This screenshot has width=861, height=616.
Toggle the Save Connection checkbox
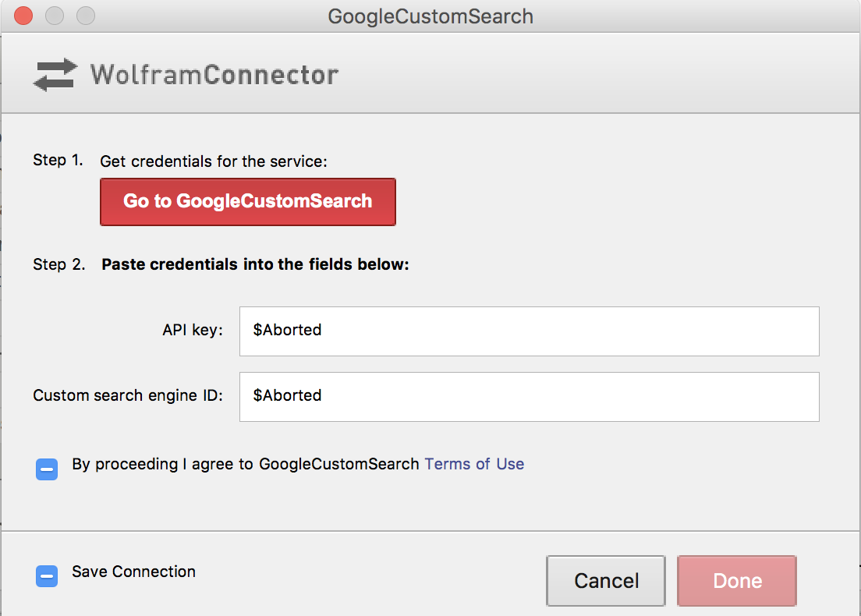tap(47, 576)
